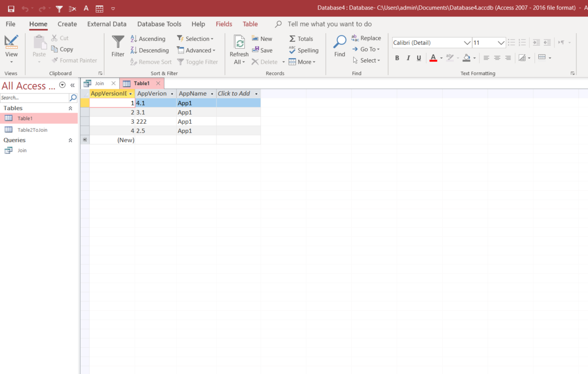Center the text alignment
The image size is (588, 374).
(497, 58)
